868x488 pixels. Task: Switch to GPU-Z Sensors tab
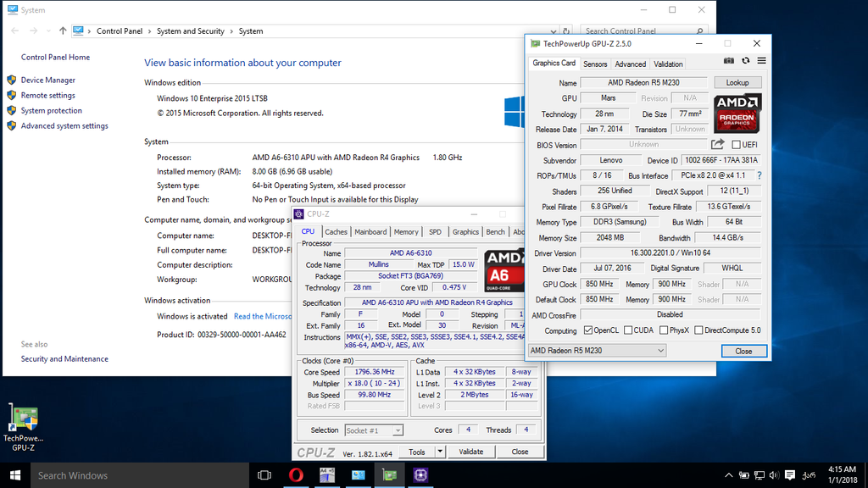point(595,64)
